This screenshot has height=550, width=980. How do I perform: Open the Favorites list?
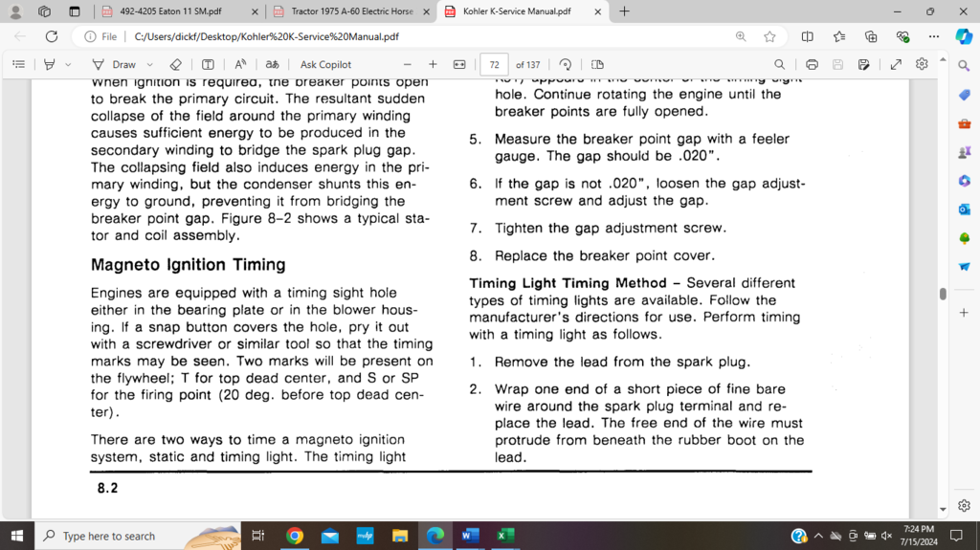[839, 36]
